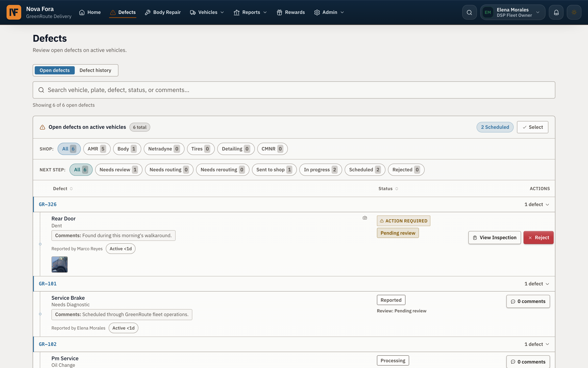Open the Rear Door defect photo thumbnail
This screenshot has width=588, height=368.
click(60, 264)
